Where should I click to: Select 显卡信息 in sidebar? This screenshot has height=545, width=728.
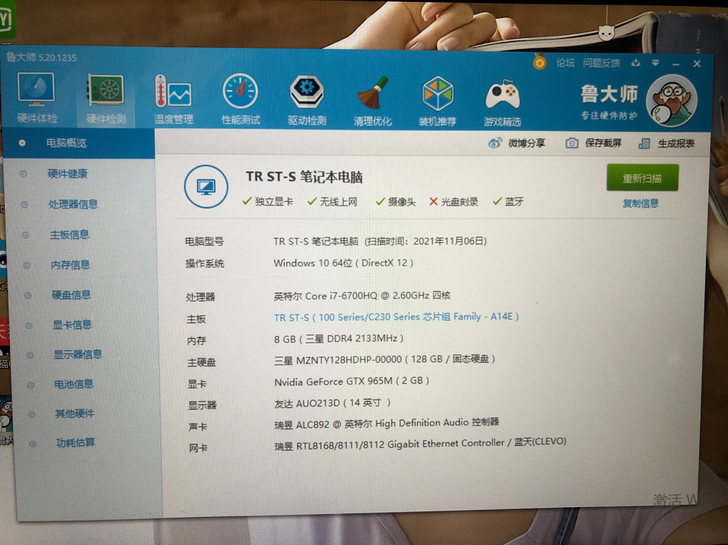coord(72,325)
